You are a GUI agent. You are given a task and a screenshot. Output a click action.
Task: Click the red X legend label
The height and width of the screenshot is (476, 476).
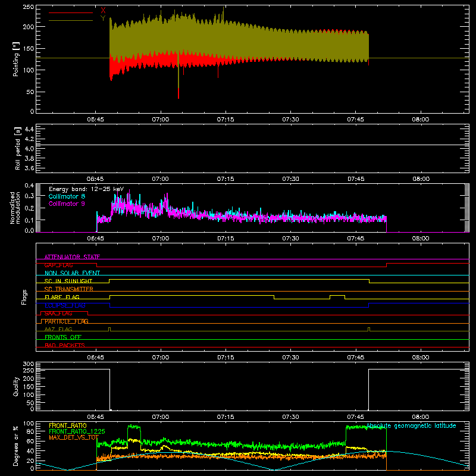(x=103, y=11)
